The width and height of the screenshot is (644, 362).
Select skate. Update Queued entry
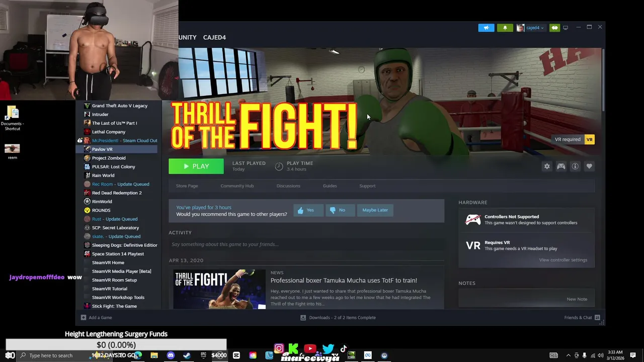tap(116, 236)
